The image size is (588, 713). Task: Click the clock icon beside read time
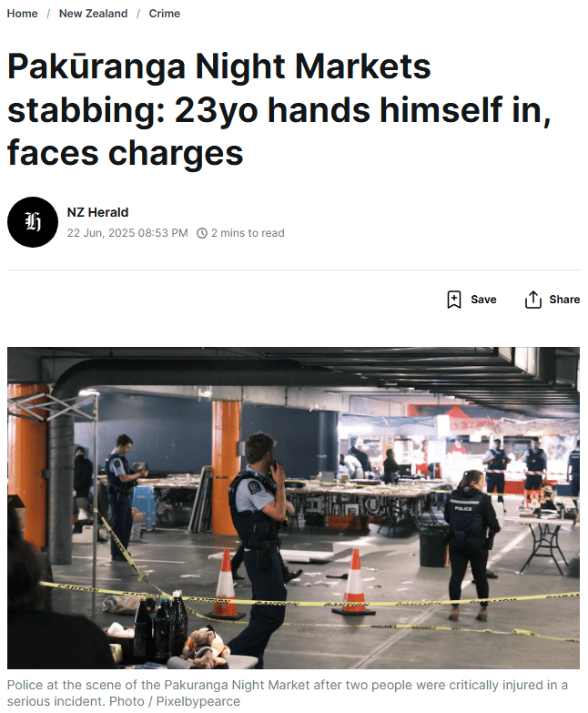coord(202,233)
